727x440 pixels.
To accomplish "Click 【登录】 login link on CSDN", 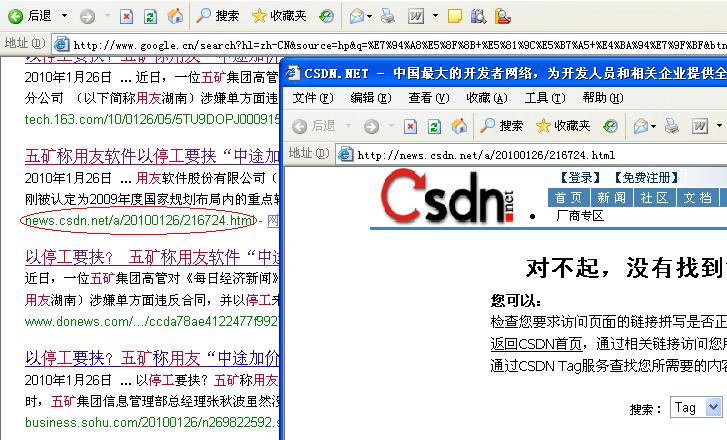I will [580, 178].
